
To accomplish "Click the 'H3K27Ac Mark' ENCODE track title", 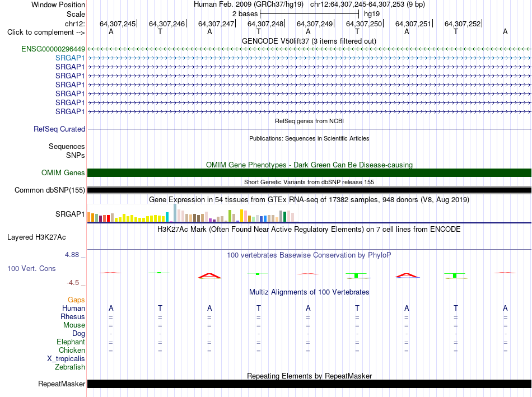I will [309, 230].
